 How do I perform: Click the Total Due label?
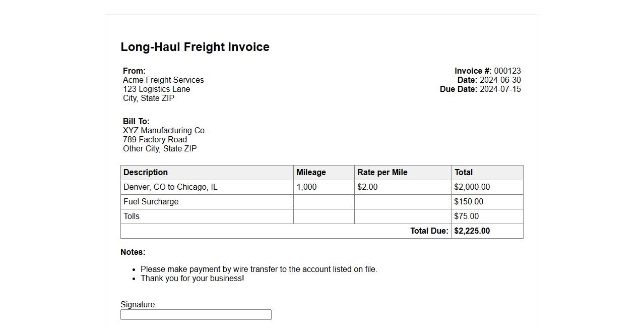coord(429,231)
